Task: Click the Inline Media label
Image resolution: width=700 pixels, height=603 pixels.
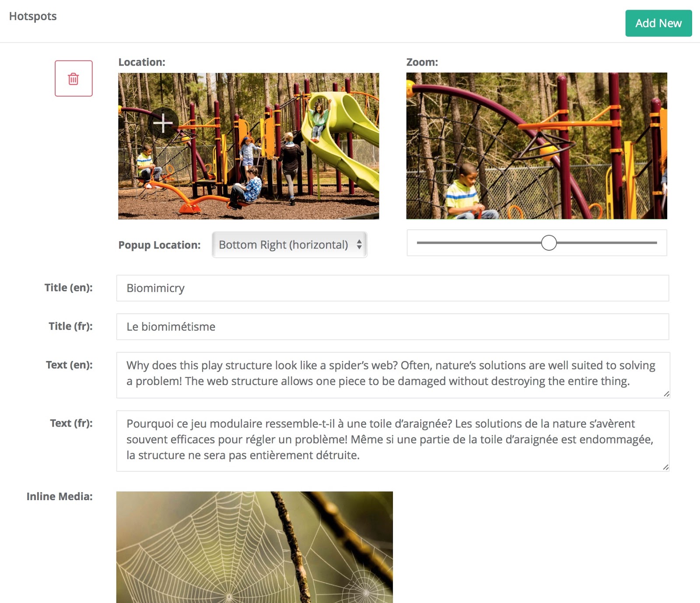Action: tap(59, 496)
